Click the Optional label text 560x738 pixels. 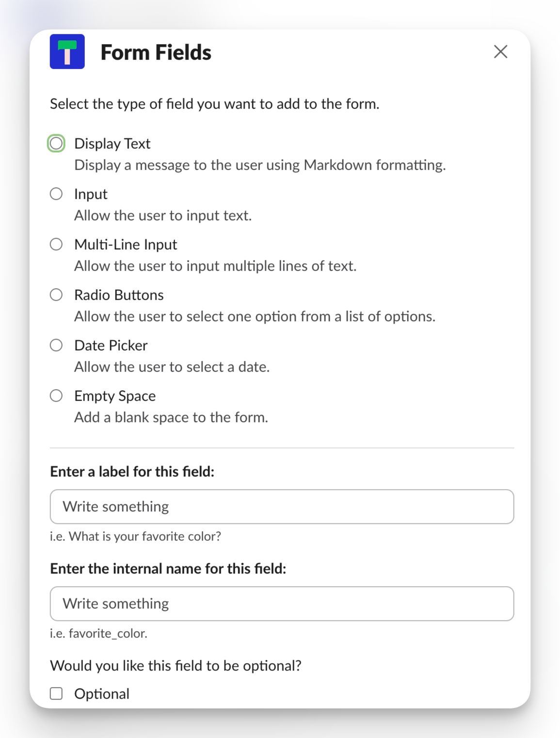click(102, 694)
